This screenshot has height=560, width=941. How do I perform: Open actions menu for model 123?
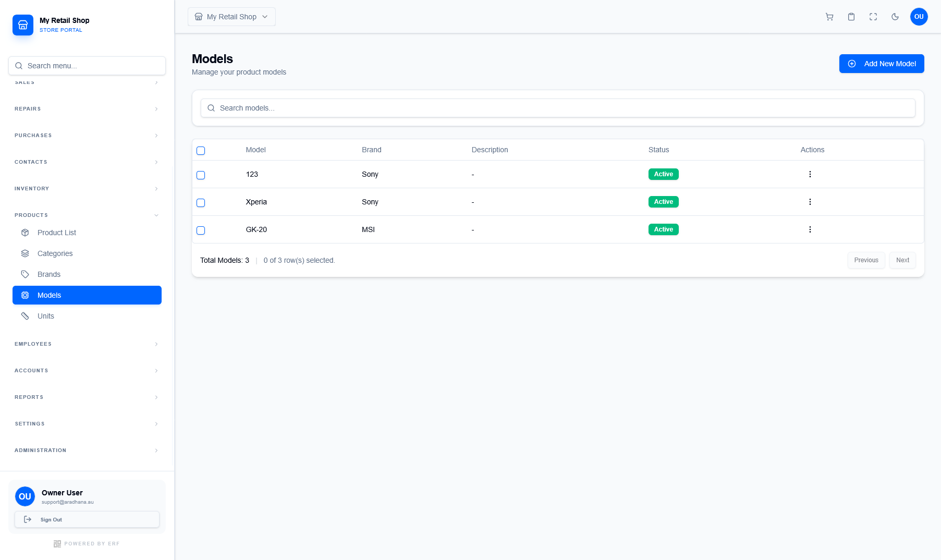810,174
